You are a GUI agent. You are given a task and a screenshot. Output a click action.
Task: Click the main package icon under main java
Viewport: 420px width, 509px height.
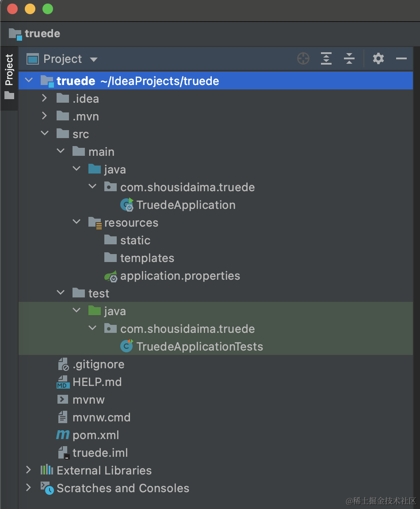111,187
